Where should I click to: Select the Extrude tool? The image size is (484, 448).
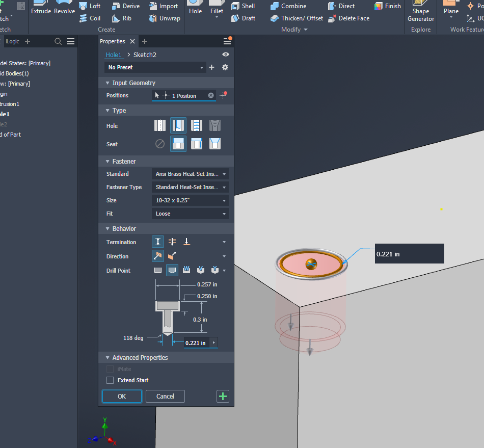41,8
